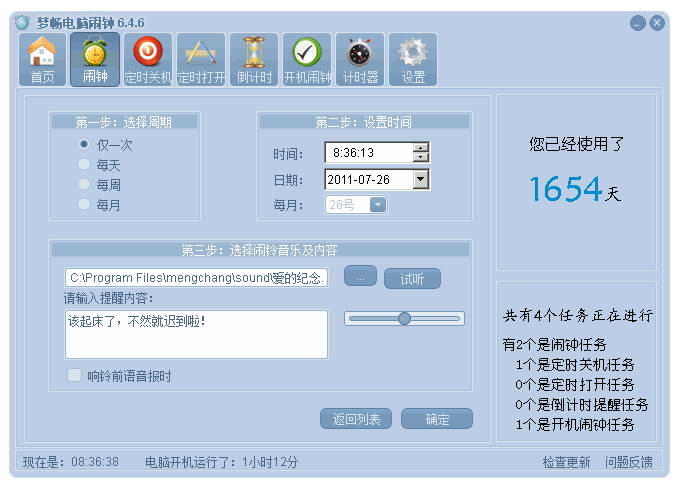Image resolution: width=679 pixels, height=486 pixels.
Task: Open the 倒计时 countdown hourglass icon
Action: coord(254,58)
